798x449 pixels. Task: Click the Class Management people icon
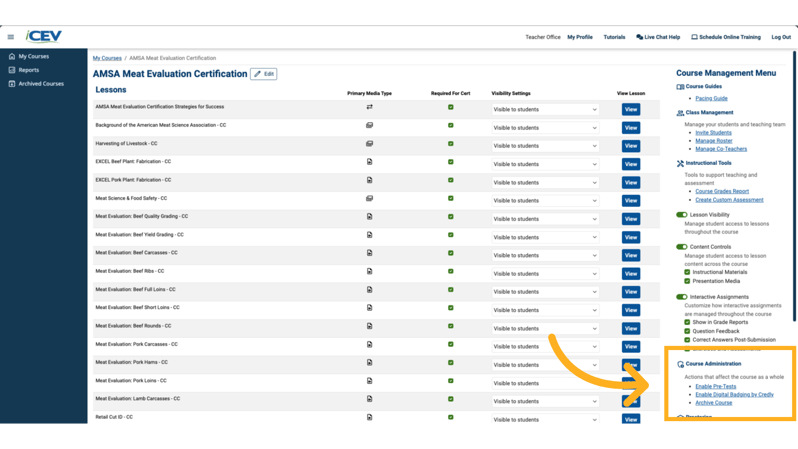pos(680,113)
